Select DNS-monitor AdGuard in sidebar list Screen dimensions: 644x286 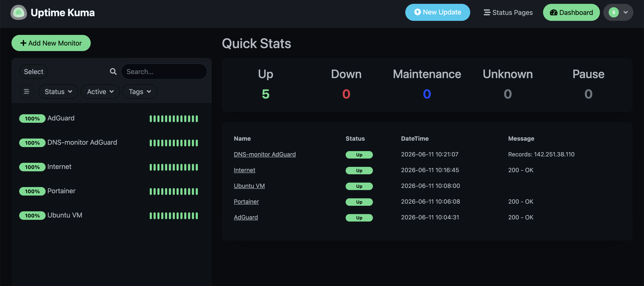(x=112, y=142)
